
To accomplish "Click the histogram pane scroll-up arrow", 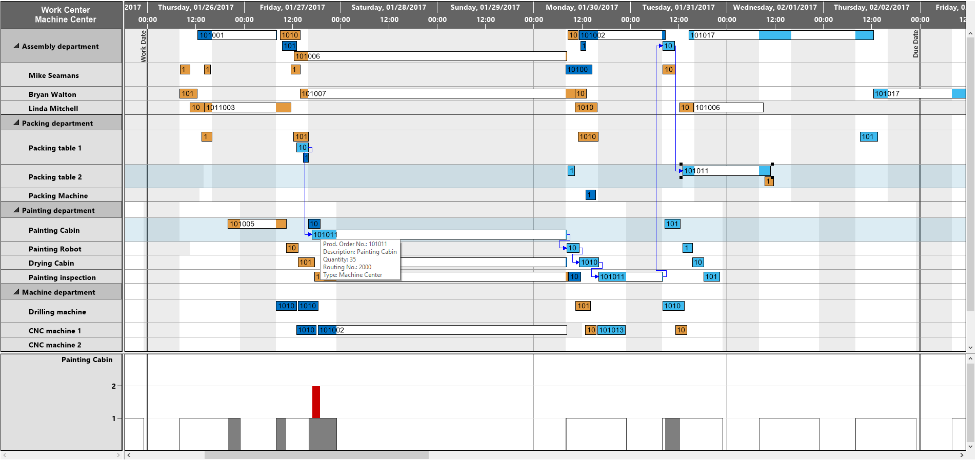I will [970, 359].
